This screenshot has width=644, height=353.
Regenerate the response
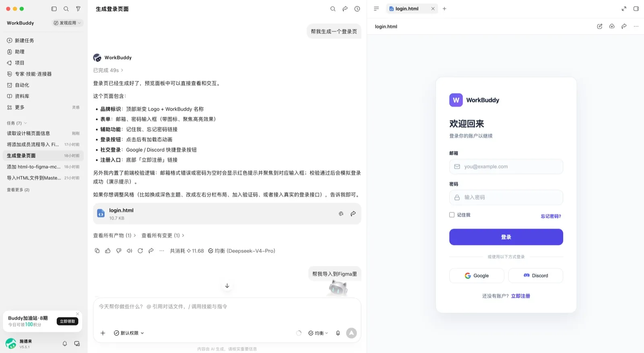point(140,251)
